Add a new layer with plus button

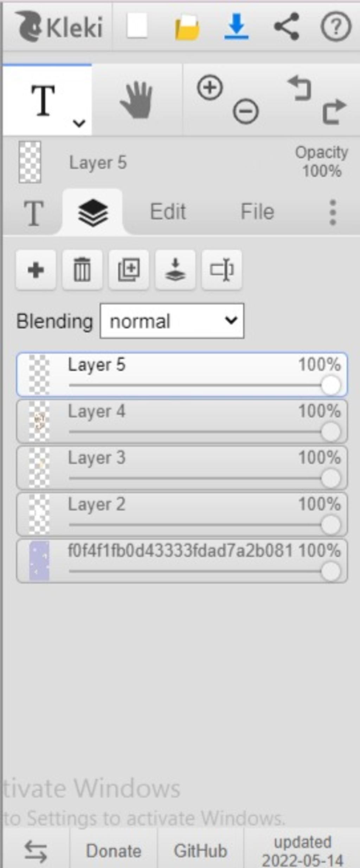(x=36, y=270)
